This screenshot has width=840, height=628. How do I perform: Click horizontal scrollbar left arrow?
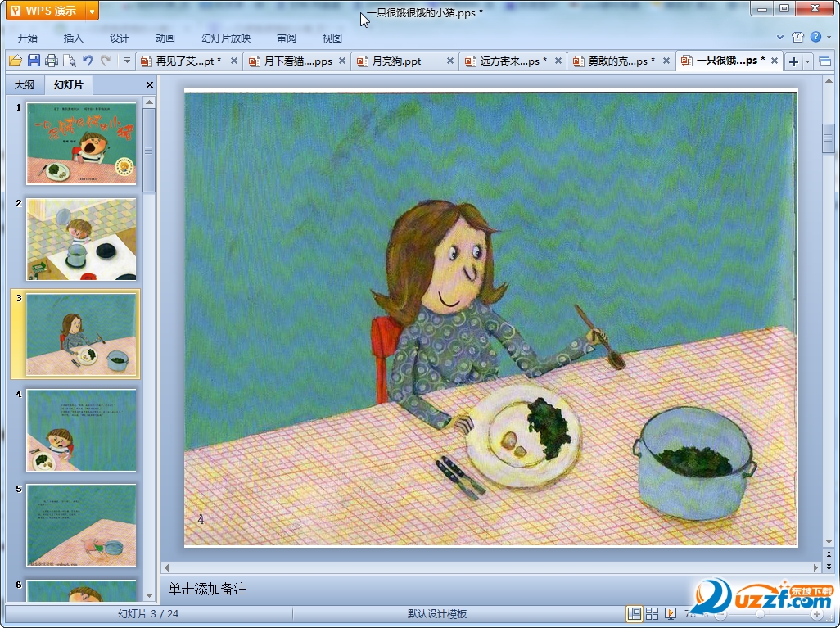pos(166,567)
